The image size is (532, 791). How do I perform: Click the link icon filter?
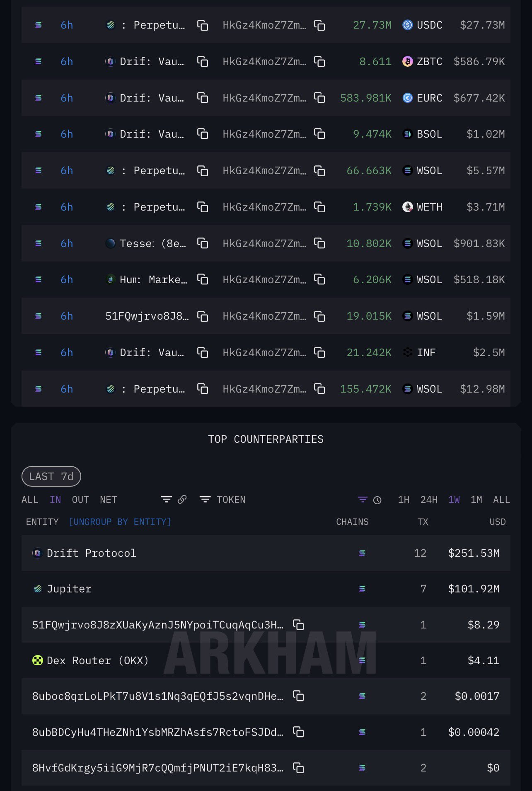point(182,500)
